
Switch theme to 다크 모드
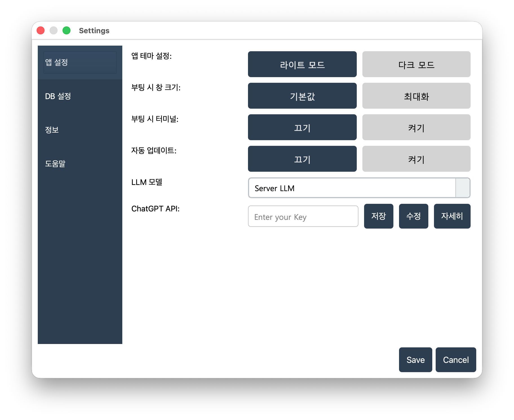tap(416, 64)
